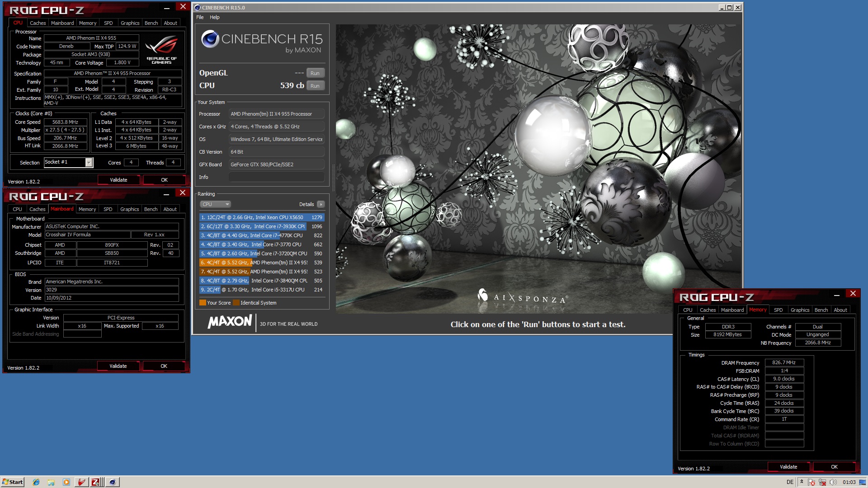Open the volume speaker tray icon

point(833,482)
